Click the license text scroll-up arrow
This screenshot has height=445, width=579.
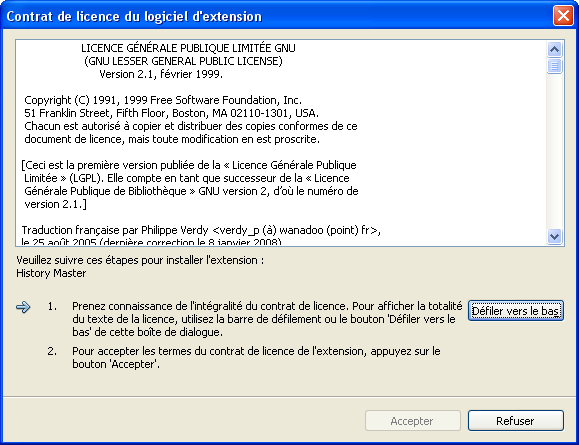point(554,49)
